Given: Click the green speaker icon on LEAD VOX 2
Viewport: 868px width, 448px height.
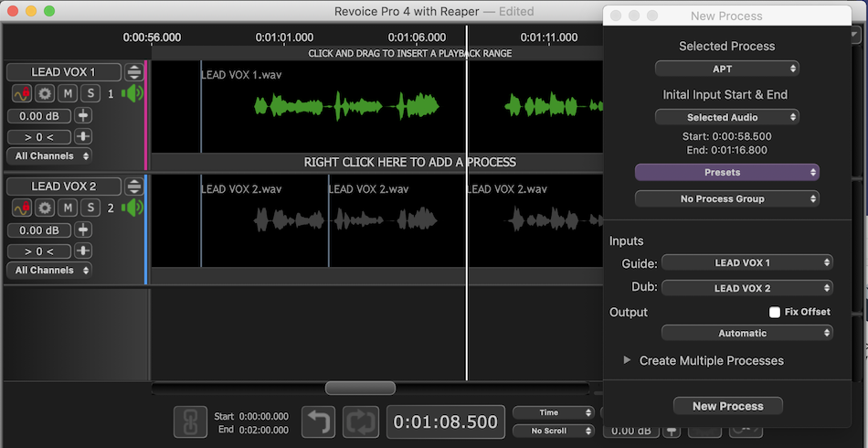Looking at the screenshot, I should coord(133,208).
